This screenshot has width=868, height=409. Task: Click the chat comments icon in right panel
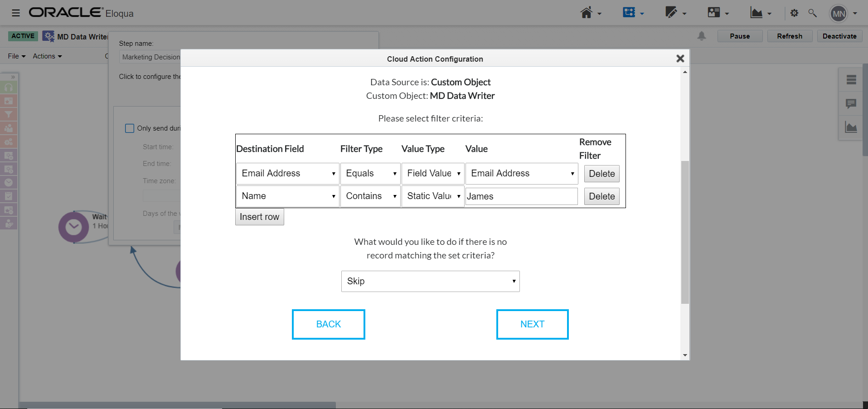(851, 104)
